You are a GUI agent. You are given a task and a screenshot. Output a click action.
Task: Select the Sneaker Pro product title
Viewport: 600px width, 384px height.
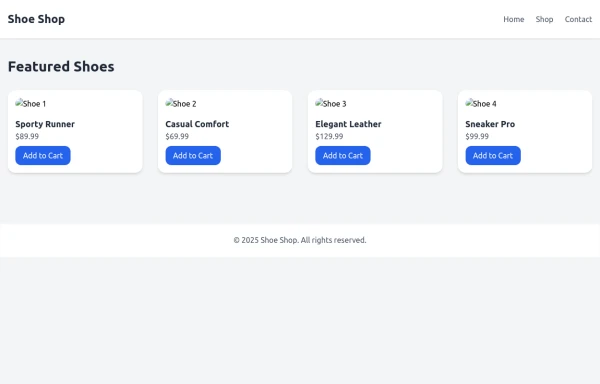(x=490, y=124)
